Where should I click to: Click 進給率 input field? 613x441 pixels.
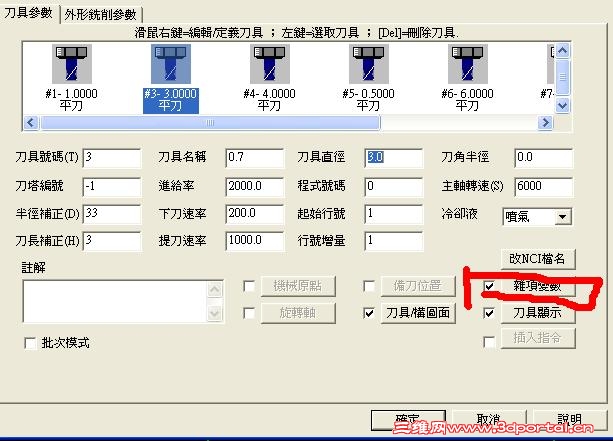click(x=255, y=186)
